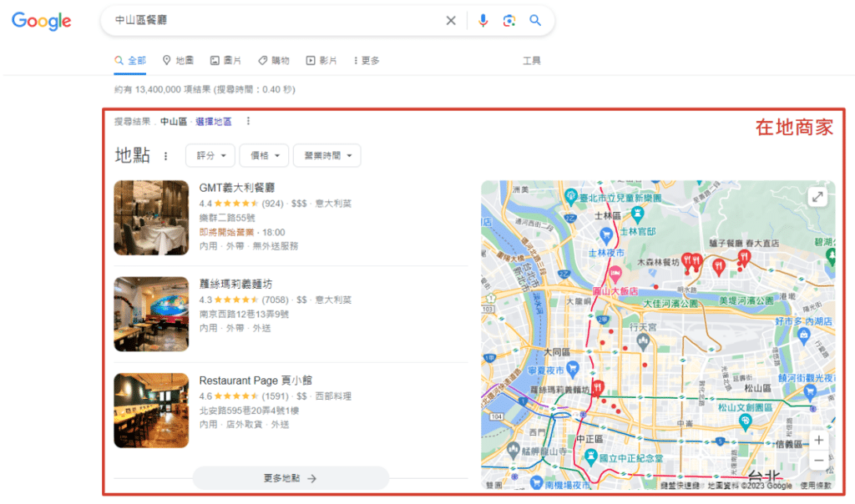Open the 營業時間 hours filter dropdown
This screenshot has height=504, width=855.
point(326,155)
